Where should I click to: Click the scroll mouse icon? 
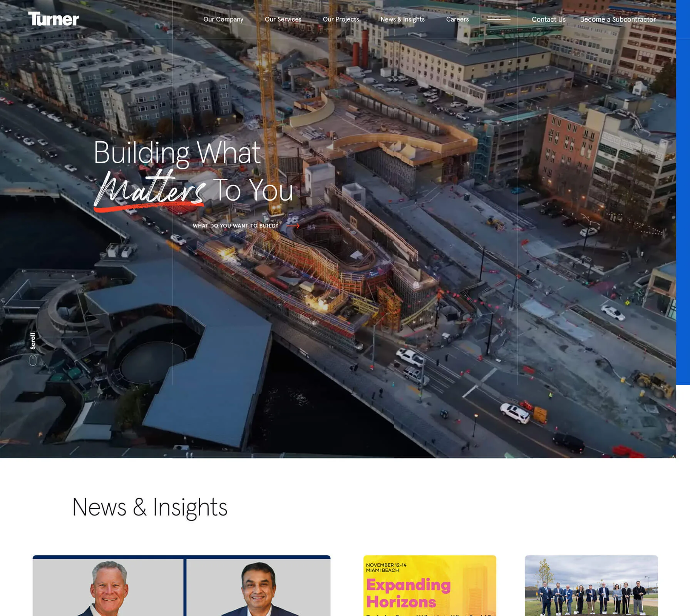click(33, 360)
